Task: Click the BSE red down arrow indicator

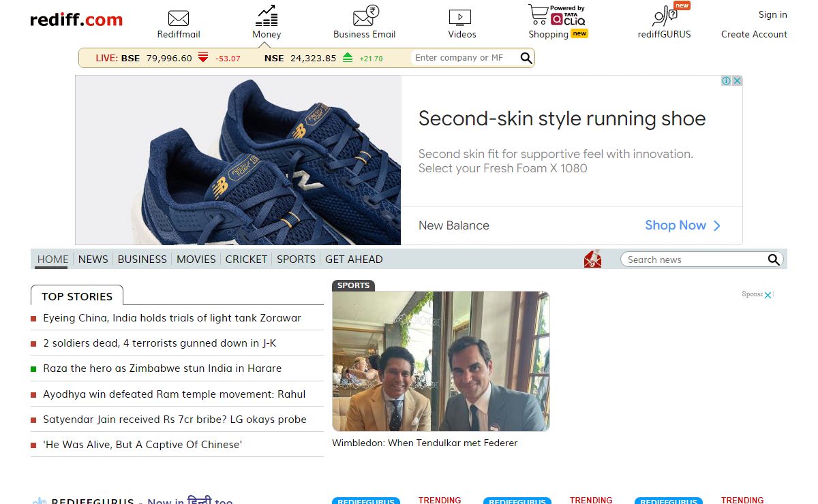Action: 203,58
